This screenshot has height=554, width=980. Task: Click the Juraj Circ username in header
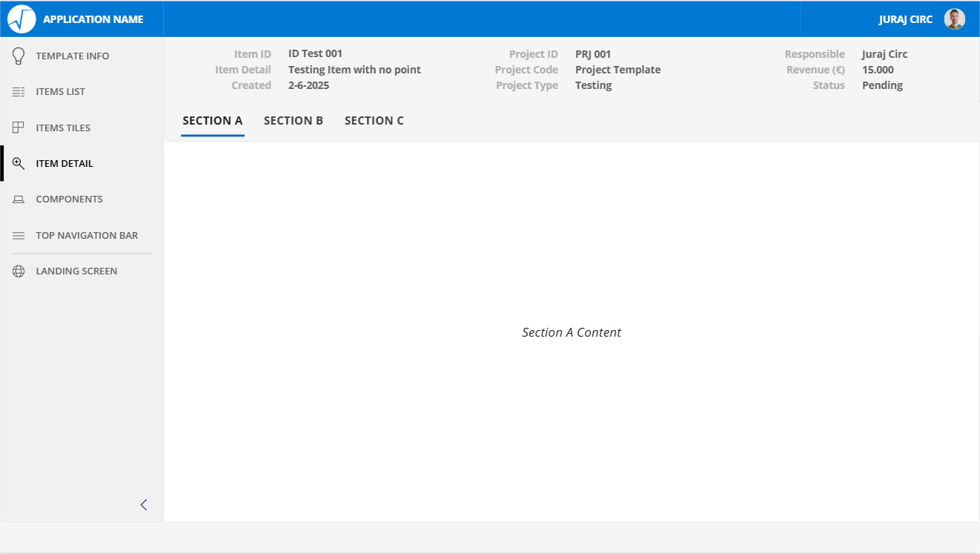[x=905, y=19]
